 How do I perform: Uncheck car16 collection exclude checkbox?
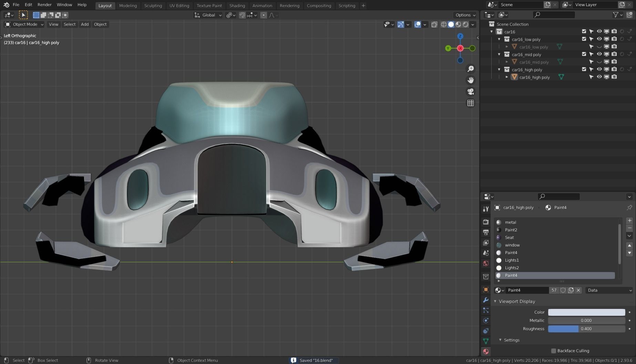click(x=584, y=31)
